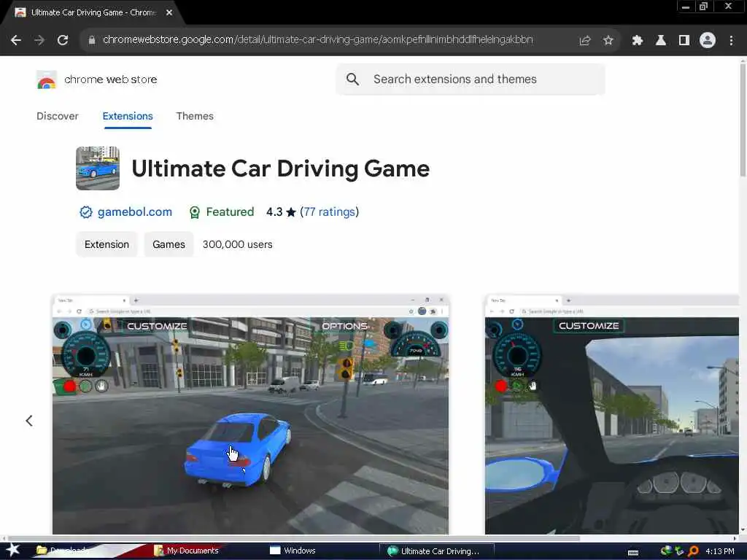747x560 pixels.
Task: Open the Start star button on taskbar
Action: point(13,551)
